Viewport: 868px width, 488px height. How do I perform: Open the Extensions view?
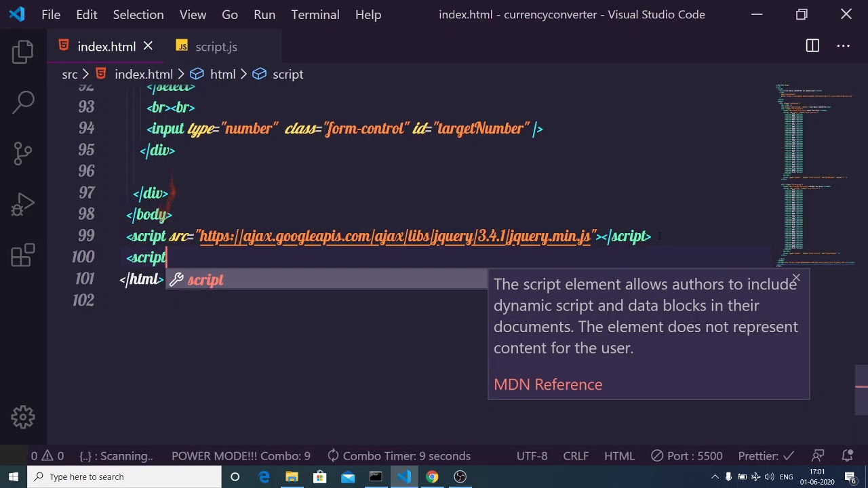pyautogui.click(x=23, y=255)
